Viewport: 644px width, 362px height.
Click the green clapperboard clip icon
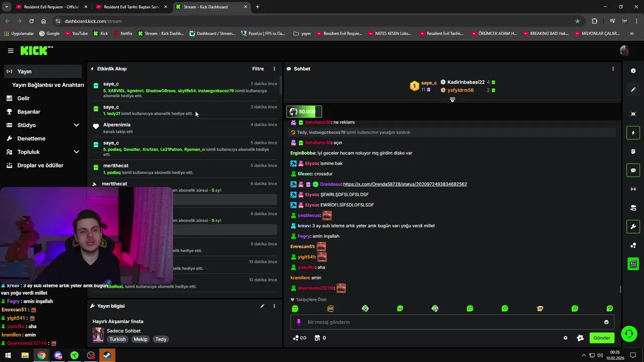(633, 264)
